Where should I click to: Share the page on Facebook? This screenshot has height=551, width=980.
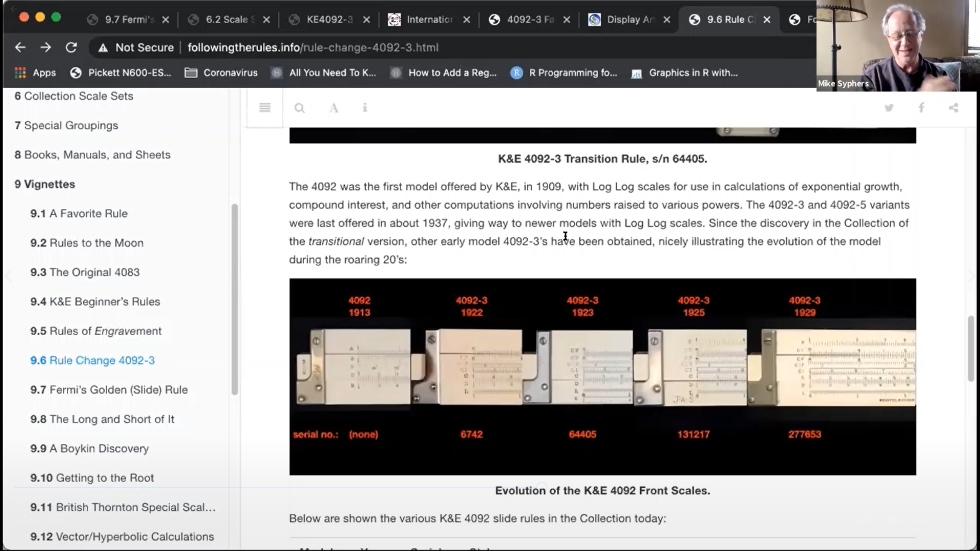click(921, 108)
